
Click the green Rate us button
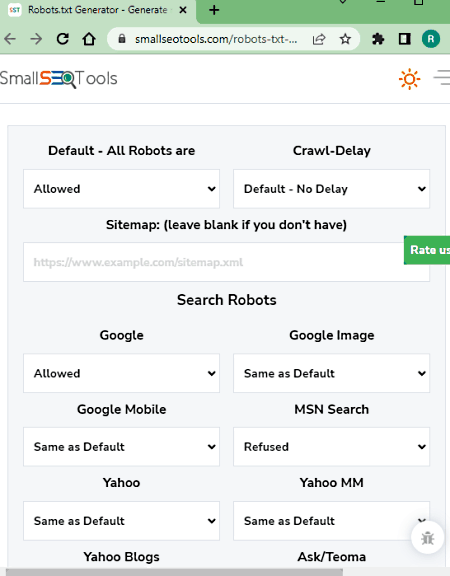427,250
